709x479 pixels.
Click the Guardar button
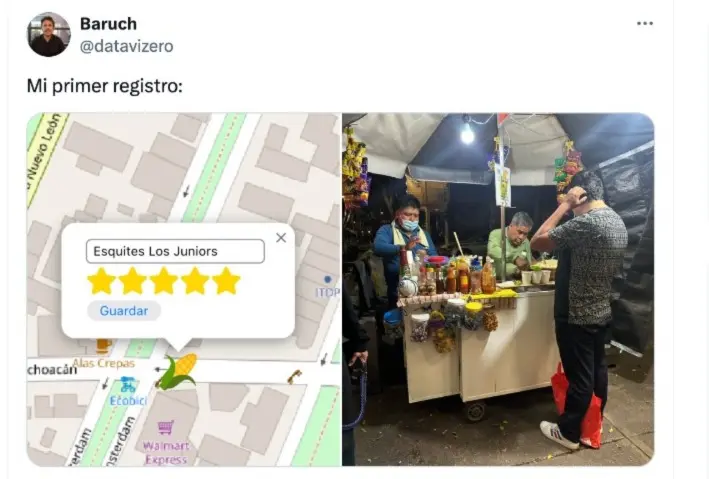click(123, 311)
